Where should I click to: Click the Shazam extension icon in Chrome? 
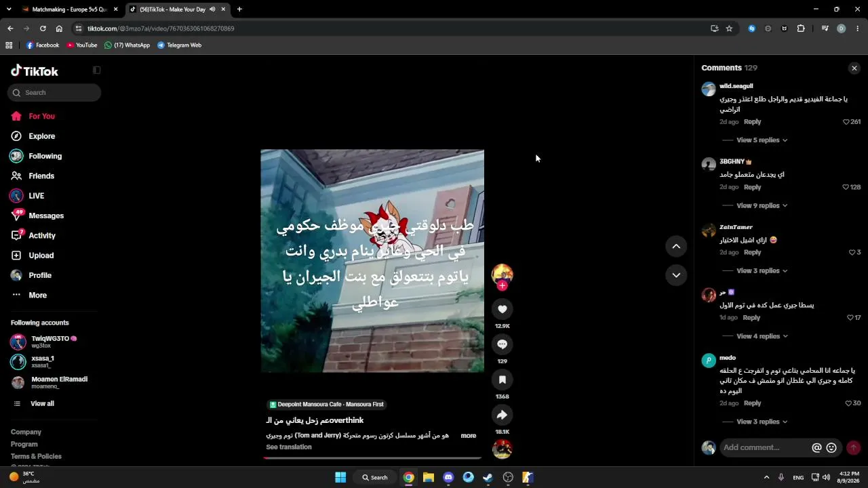point(751,28)
